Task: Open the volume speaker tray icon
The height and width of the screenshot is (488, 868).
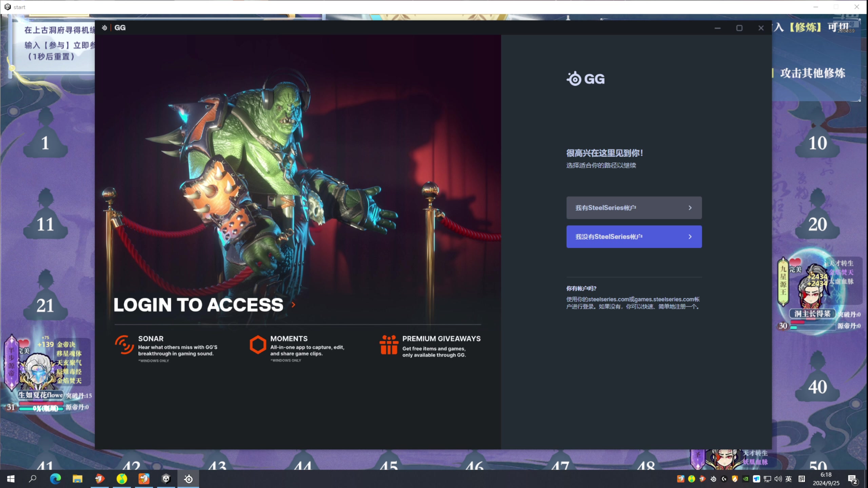Action: [778, 479]
